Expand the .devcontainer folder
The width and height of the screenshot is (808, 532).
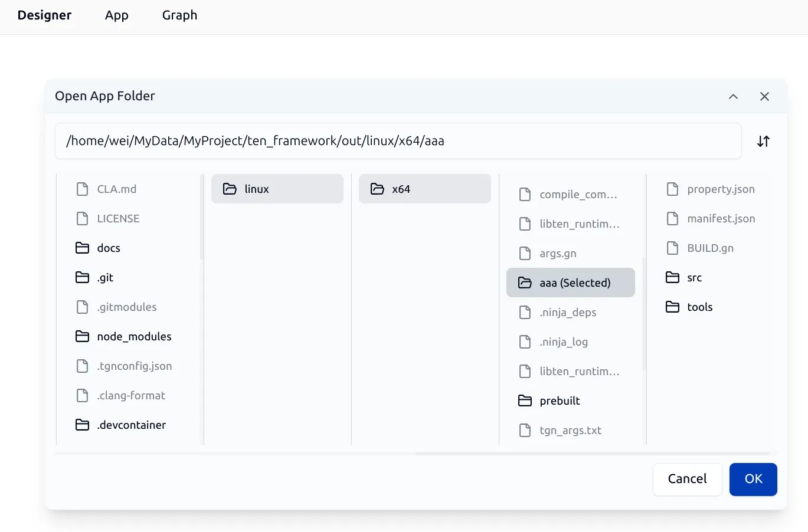tap(131, 425)
